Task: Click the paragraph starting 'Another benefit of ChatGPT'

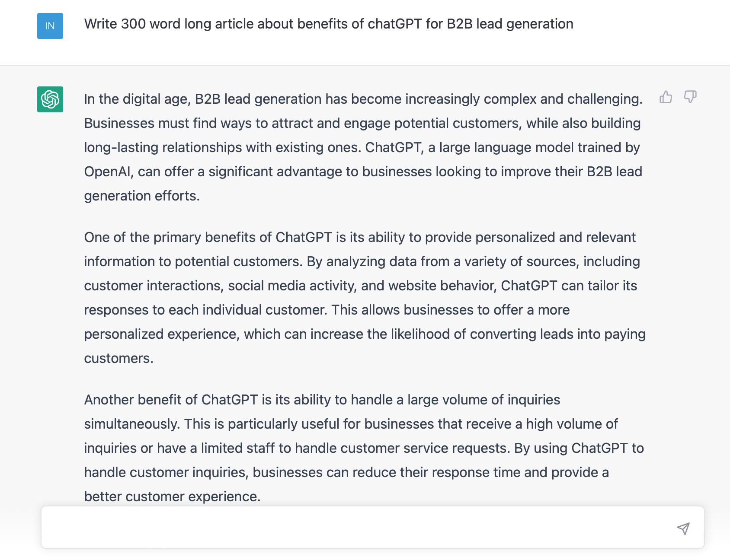Action: (x=364, y=448)
